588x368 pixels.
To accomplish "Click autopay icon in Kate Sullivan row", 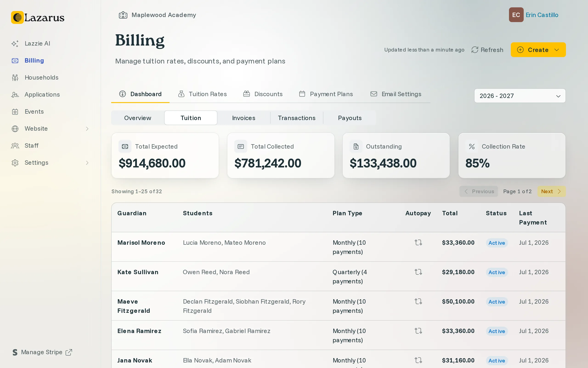I will (418, 272).
